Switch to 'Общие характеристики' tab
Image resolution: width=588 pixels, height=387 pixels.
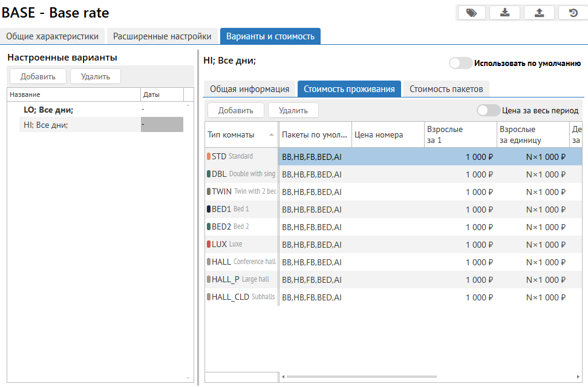pyautogui.click(x=52, y=36)
